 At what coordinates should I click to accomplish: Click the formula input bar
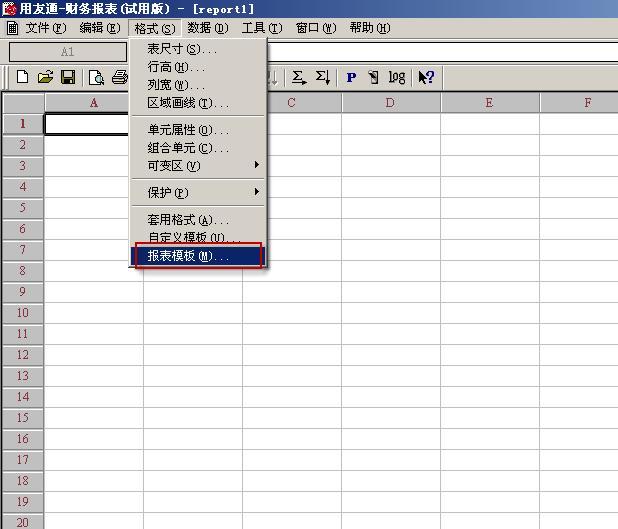[x=442, y=52]
